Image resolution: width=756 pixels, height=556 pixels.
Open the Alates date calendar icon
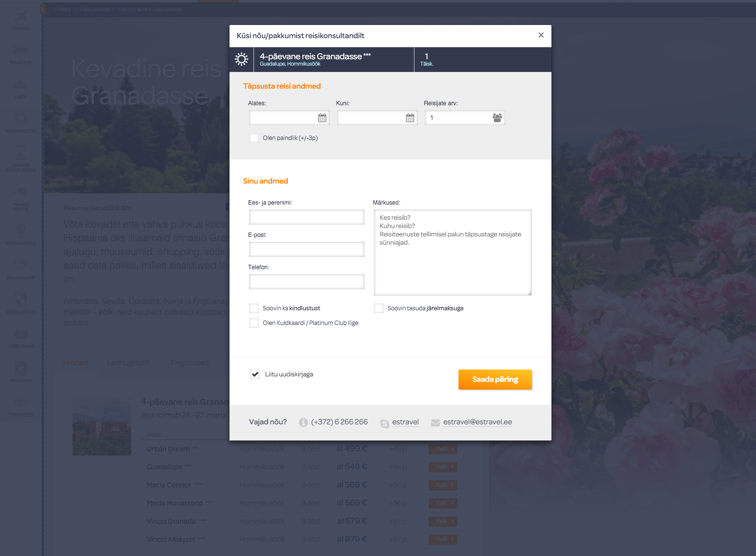click(x=322, y=118)
